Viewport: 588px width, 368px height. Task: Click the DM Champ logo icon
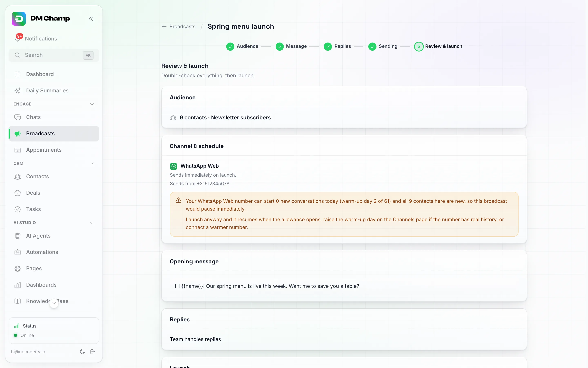(19, 19)
